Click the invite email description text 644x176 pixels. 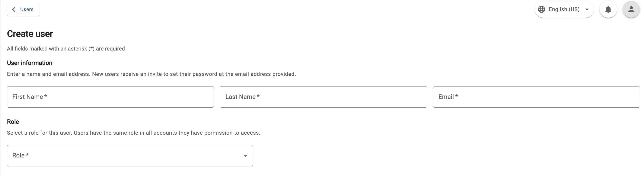[151, 74]
